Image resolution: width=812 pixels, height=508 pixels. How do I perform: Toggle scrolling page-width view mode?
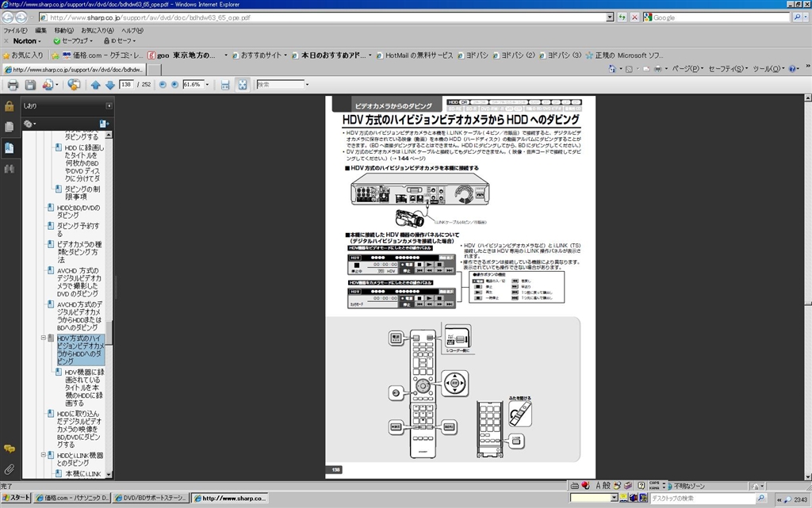[225, 85]
